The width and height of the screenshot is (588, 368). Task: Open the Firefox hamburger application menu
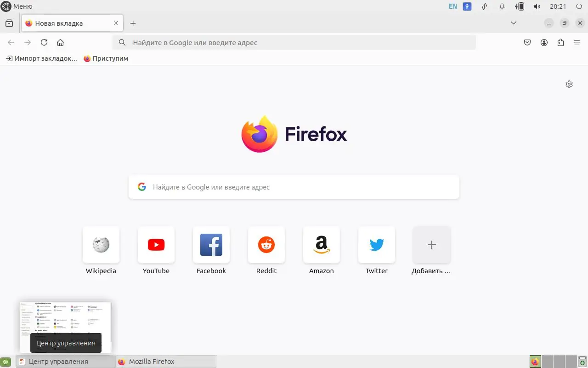[577, 43]
